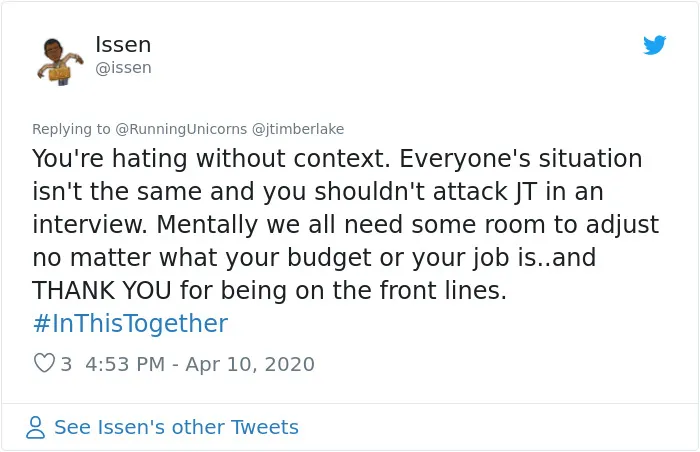This screenshot has height=452, width=700.
Task: Click the like count 3
Action: point(66,364)
